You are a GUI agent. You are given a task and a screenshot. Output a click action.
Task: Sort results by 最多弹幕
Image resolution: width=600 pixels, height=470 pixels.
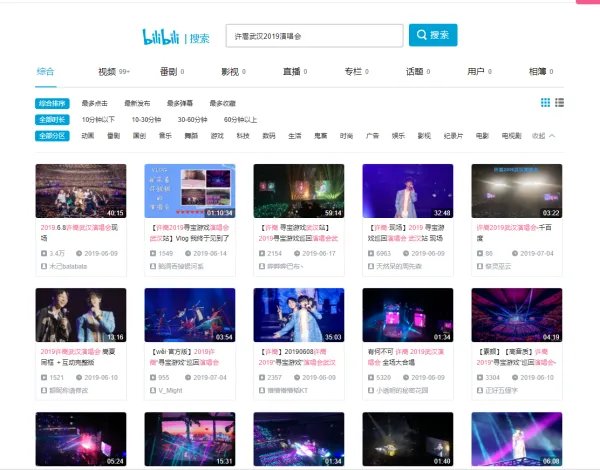point(180,103)
